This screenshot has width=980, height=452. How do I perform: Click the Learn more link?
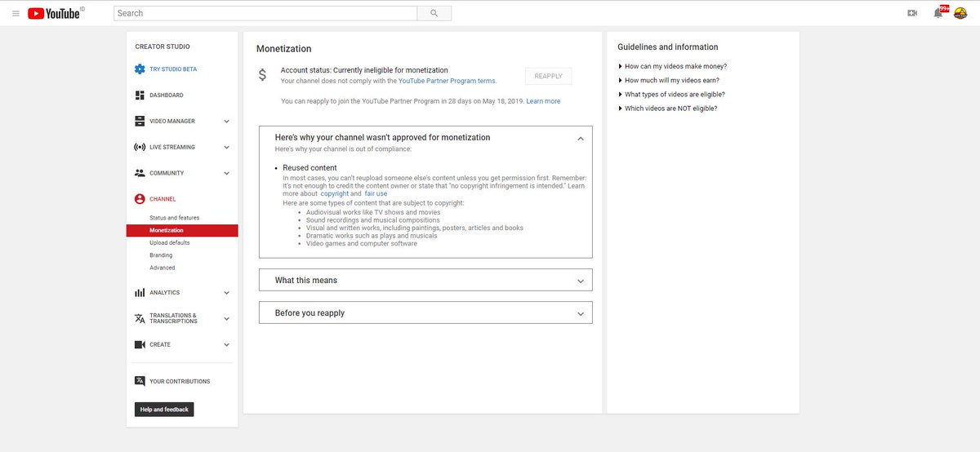pyautogui.click(x=543, y=101)
